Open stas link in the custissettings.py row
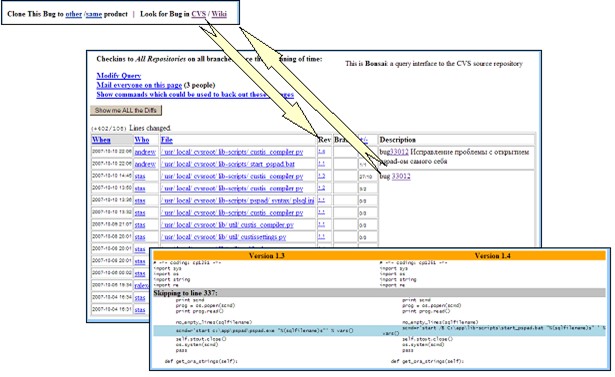Viewport: 615px width, 377px height. pos(140,237)
